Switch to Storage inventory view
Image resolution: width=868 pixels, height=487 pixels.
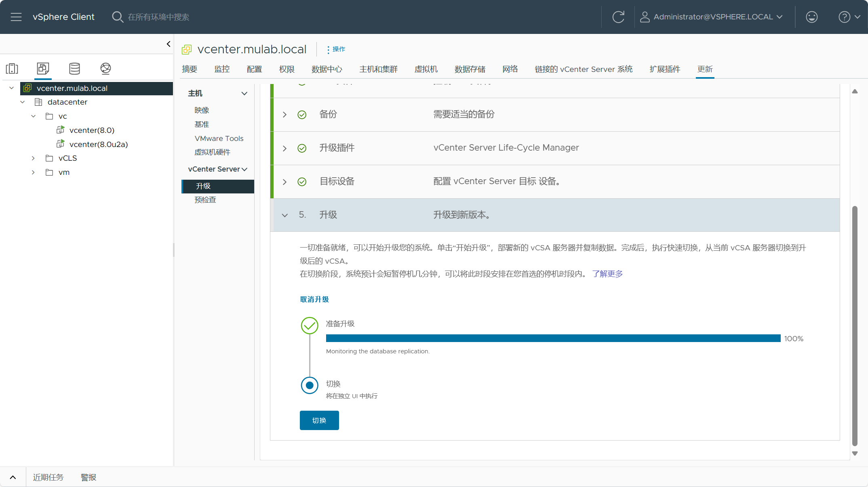point(74,68)
